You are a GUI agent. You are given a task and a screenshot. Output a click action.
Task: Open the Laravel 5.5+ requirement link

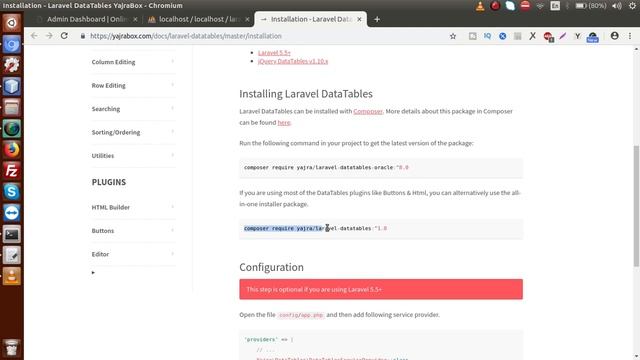tap(274, 53)
